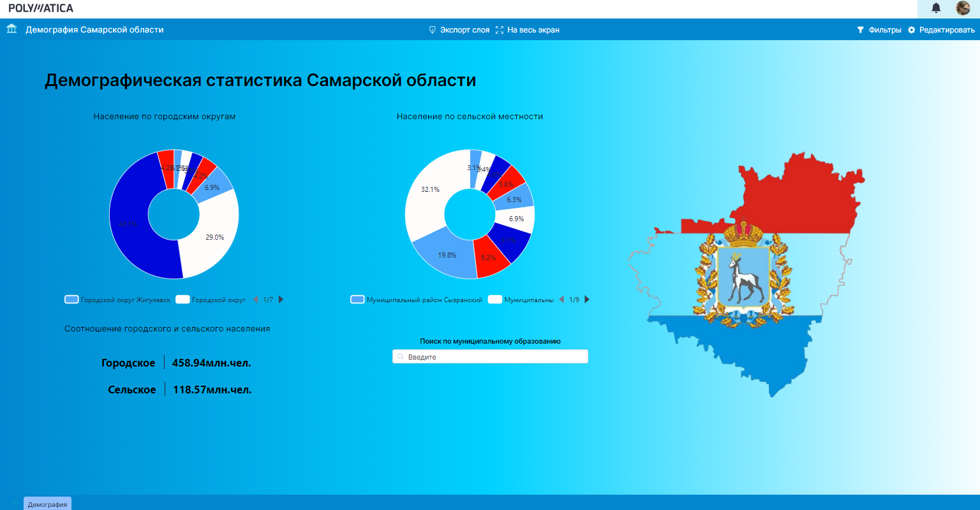Click the funnel icon beside Фильтры
This screenshot has width=980, height=510.
[860, 30]
